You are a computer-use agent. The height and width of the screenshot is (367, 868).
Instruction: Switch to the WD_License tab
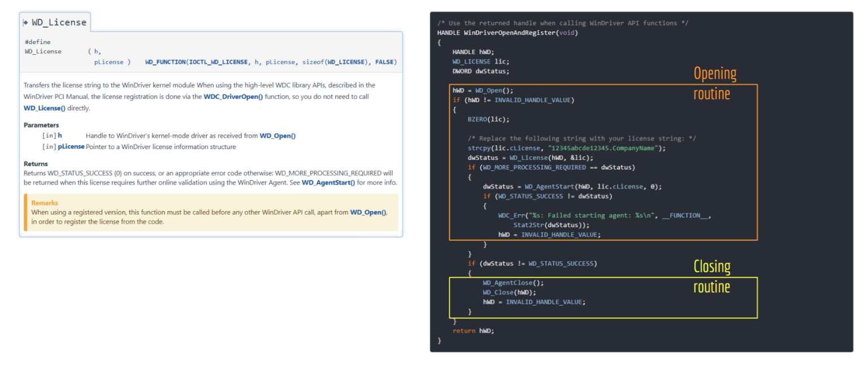[59, 22]
